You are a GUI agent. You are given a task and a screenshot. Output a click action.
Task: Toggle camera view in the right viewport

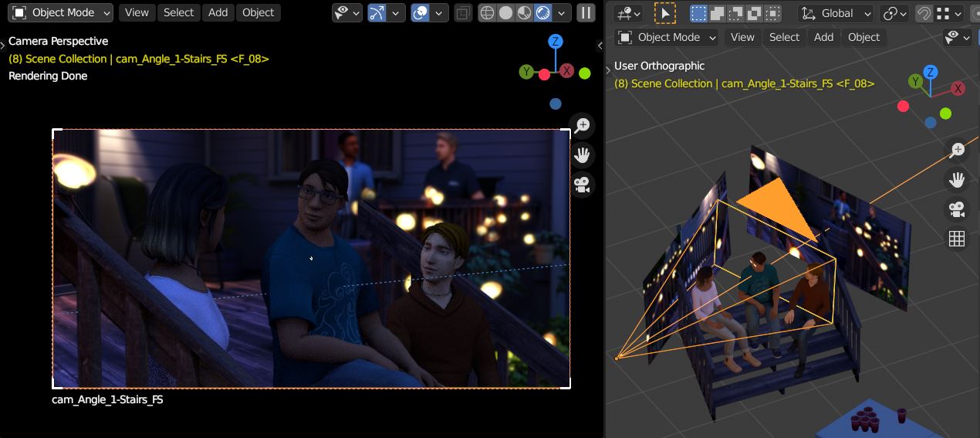pyautogui.click(x=957, y=209)
